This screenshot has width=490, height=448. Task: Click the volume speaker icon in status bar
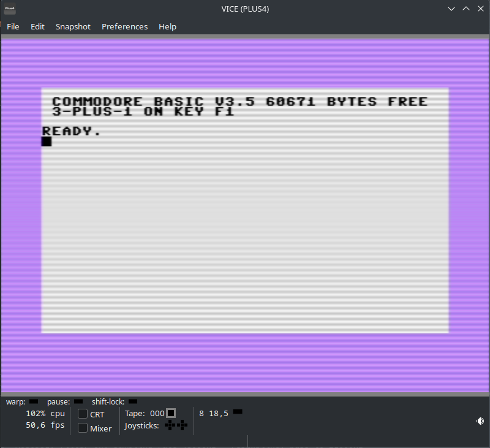click(x=480, y=421)
